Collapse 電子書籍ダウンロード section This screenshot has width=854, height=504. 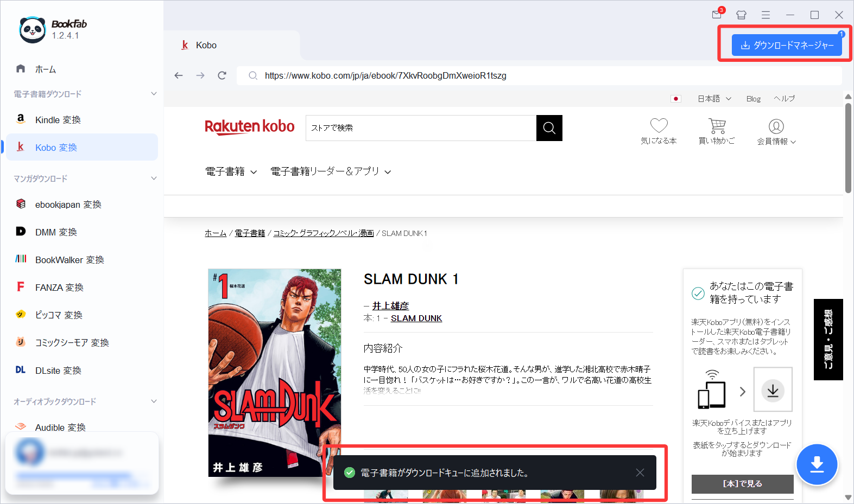pos(154,94)
